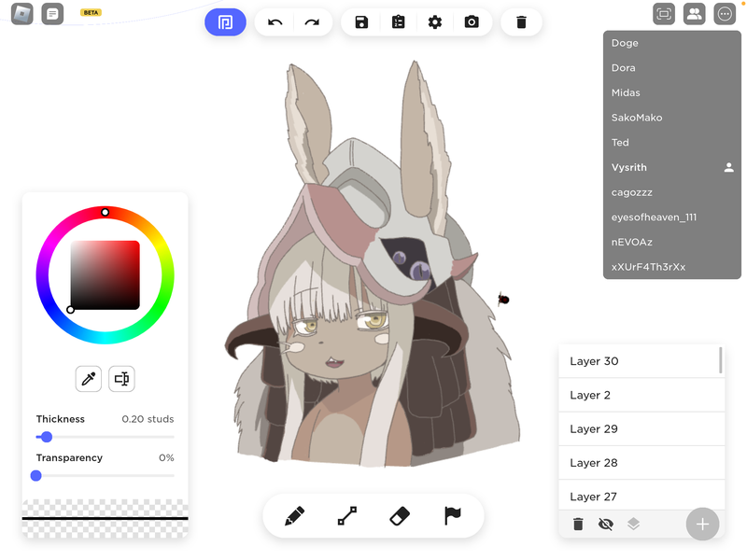Select the eraser tool
The image size is (747, 560).
click(x=399, y=516)
